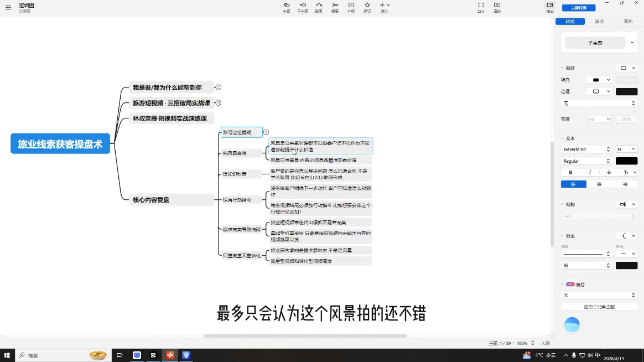This screenshot has width=644, height=362.
Task: Click the 主题 (Topic) toolbar icon
Action: (x=286, y=7)
